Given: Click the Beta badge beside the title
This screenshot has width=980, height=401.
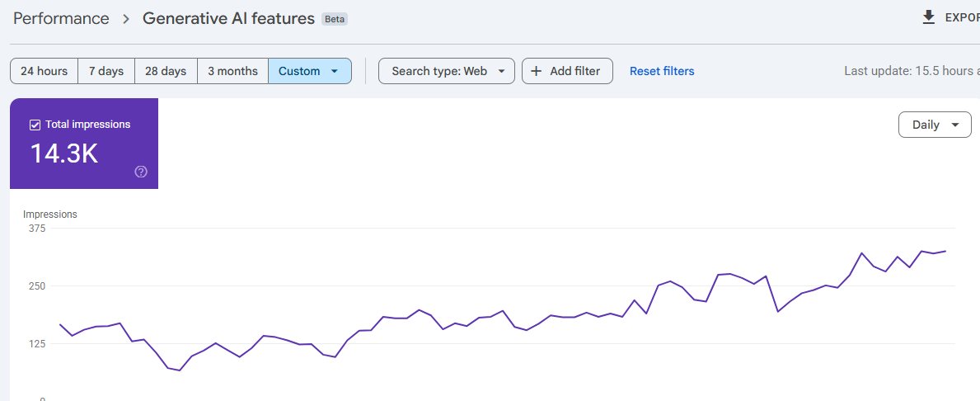Looking at the screenshot, I should tap(335, 20).
